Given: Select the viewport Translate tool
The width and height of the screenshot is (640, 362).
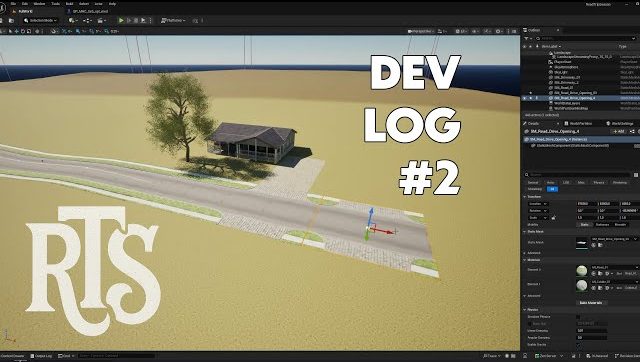Looking at the screenshot, I should pos(16,31).
